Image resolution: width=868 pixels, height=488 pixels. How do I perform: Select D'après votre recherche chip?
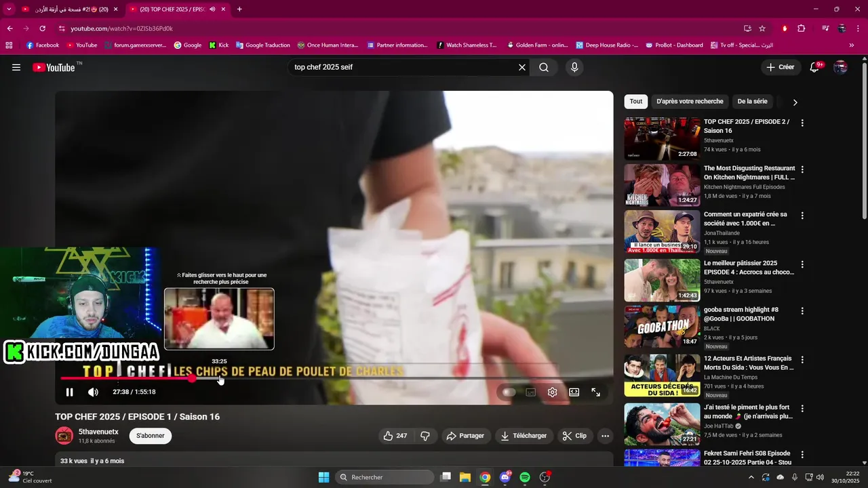[x=690, y=102]
